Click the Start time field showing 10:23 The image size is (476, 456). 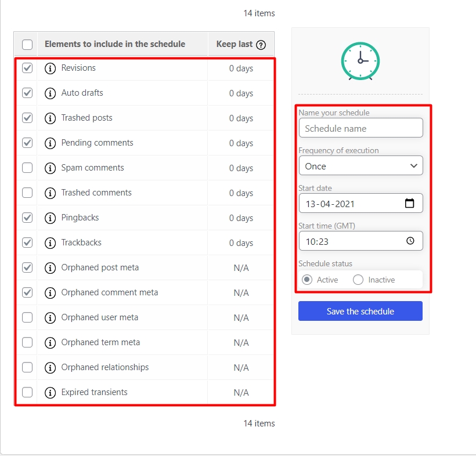point(360,241)
